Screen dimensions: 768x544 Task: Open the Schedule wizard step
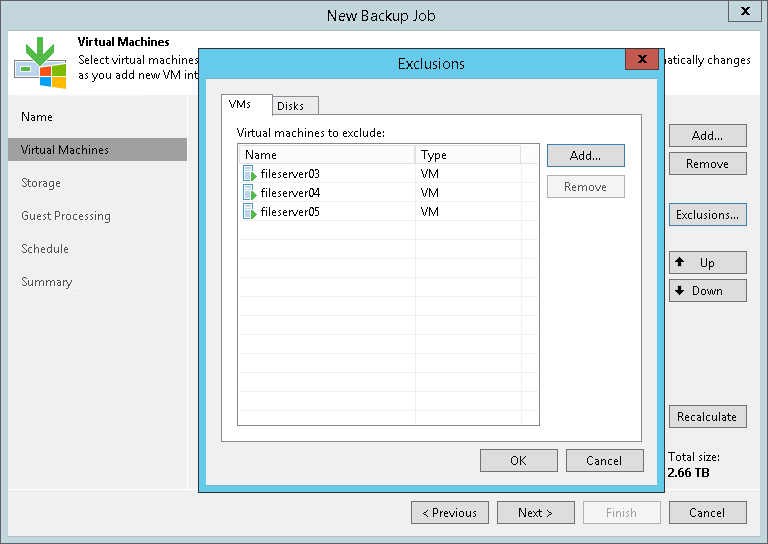[x=45, y=249]
